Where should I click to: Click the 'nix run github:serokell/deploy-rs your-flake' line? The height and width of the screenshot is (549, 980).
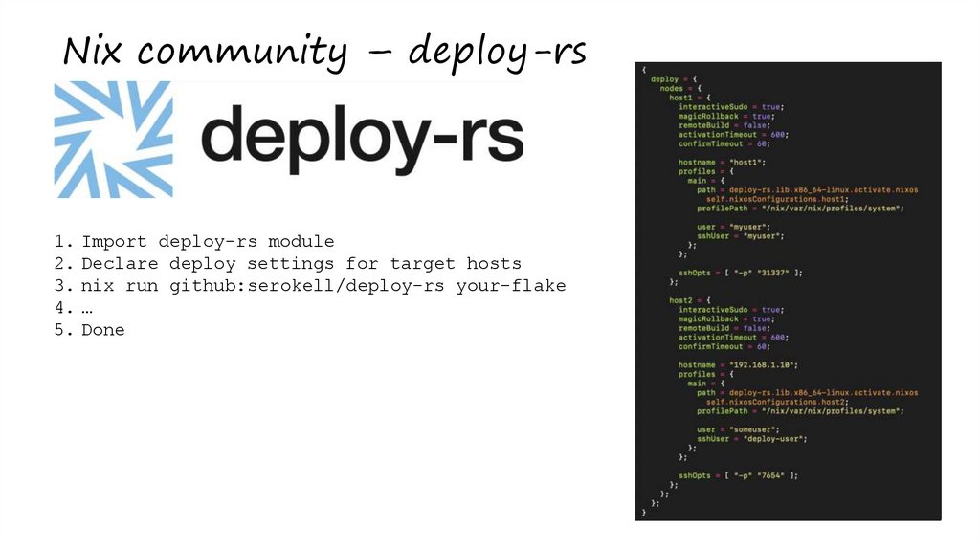[x=323, y=285]
